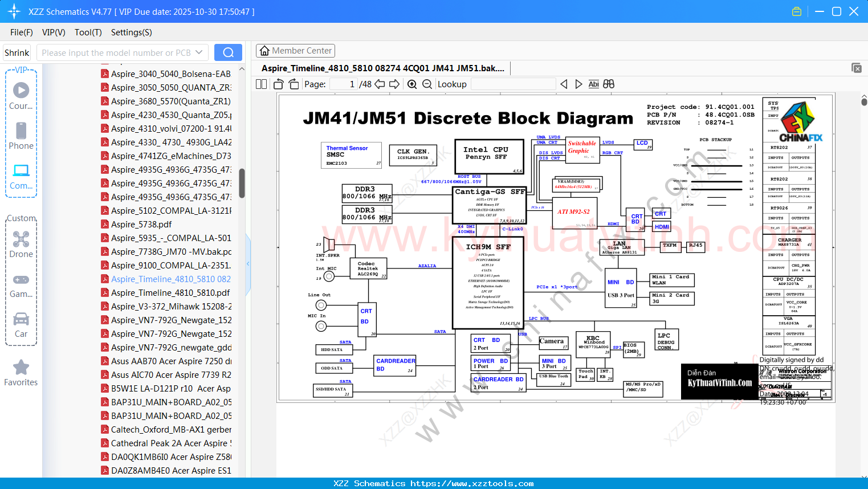Toggle the Abi text match option
The height and width of the screenshot is (489, 868).
[593, 84]
